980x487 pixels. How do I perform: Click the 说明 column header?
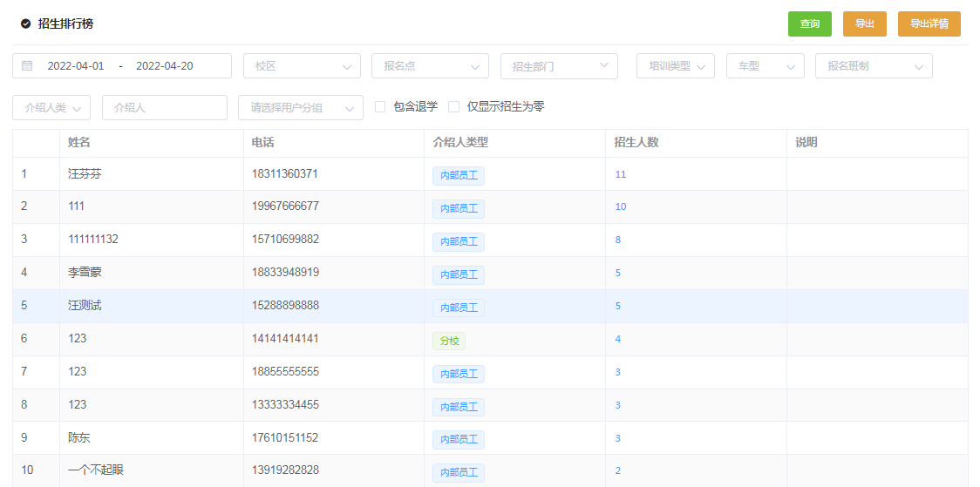tap(806, 142)
